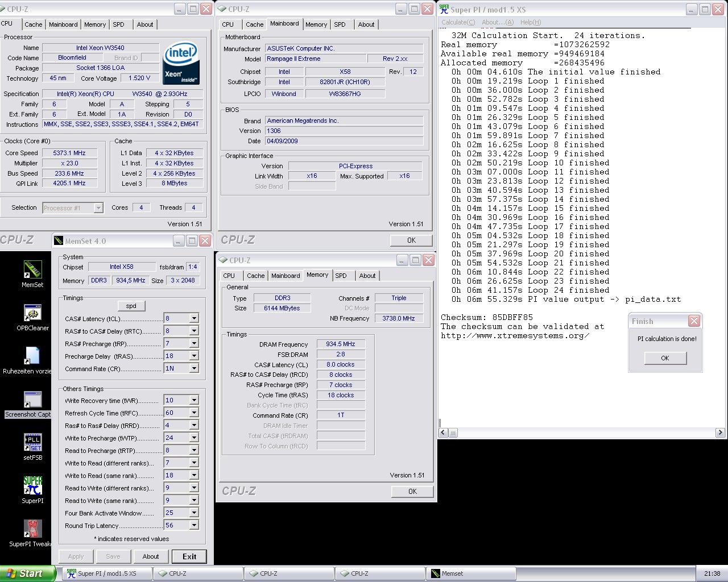
Task: Open CAS# Latency (tCL) dropdown
Action: click(x=194, y=318)
